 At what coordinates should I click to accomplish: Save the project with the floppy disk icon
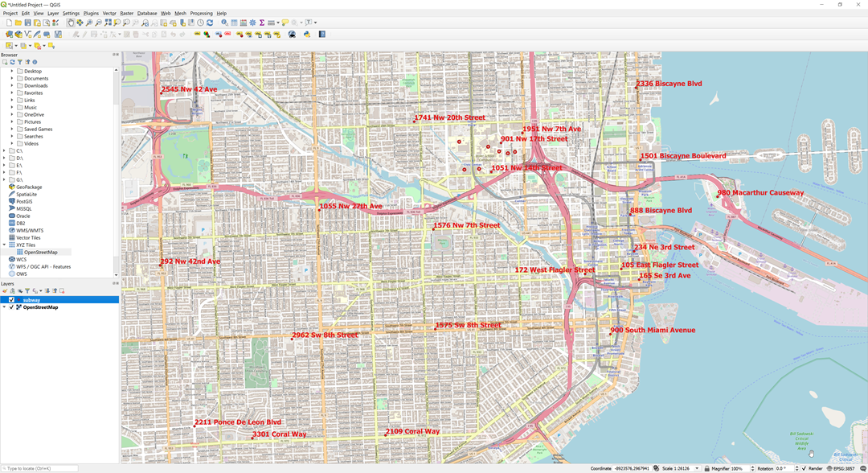click(x=27, y=23)
